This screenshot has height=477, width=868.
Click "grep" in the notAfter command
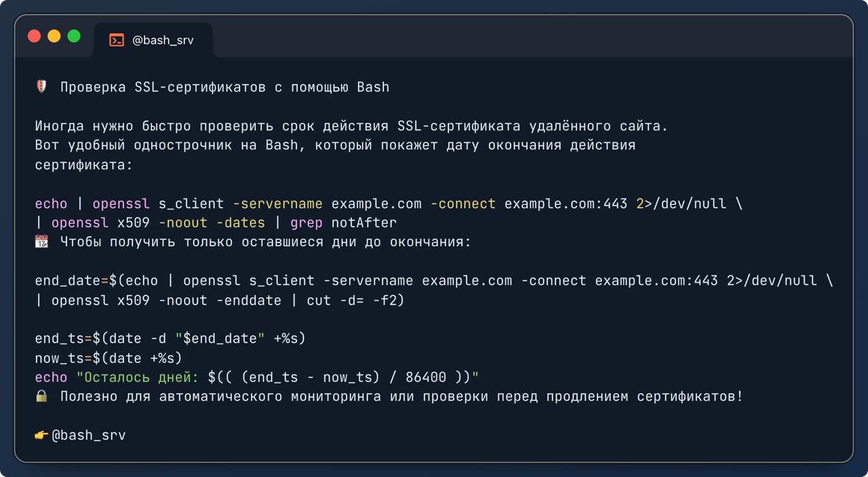click(x=307, y=223)
